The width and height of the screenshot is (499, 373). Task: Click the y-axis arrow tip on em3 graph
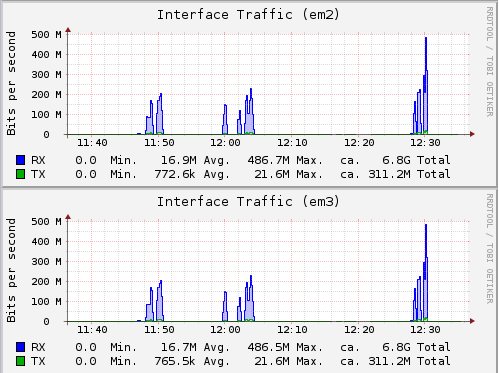point(68,217)
